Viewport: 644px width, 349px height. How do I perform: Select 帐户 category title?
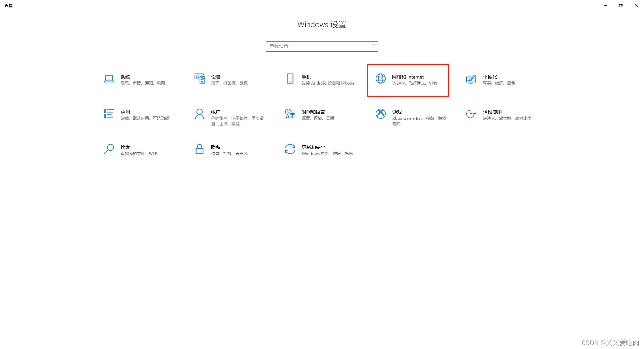[x=216, y=112]
